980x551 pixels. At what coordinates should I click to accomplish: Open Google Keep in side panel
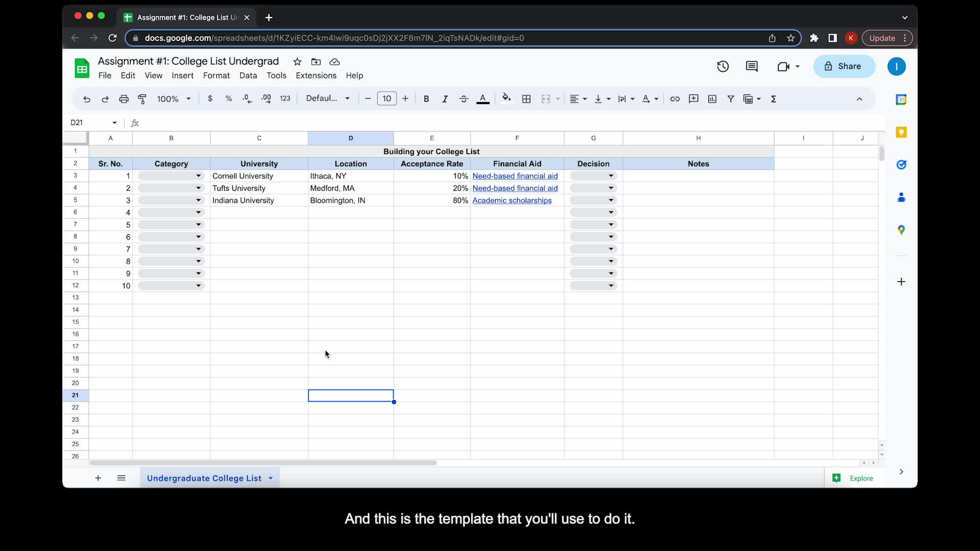901,132
